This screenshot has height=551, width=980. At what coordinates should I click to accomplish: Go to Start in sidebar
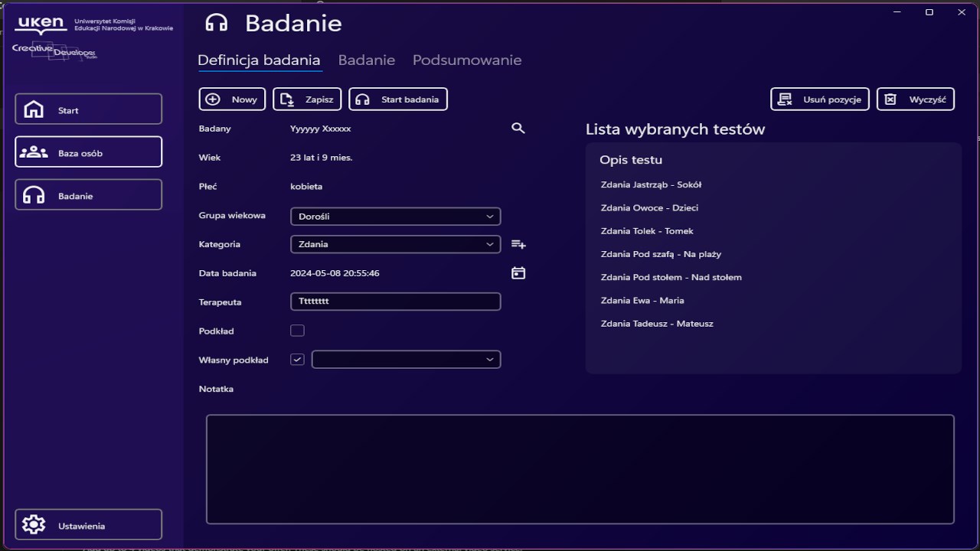click(89, 109)
